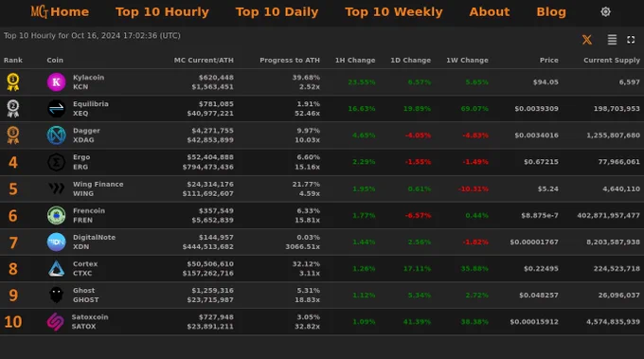
Task: Click rank number 4
Action: click(x=13, y=162)
